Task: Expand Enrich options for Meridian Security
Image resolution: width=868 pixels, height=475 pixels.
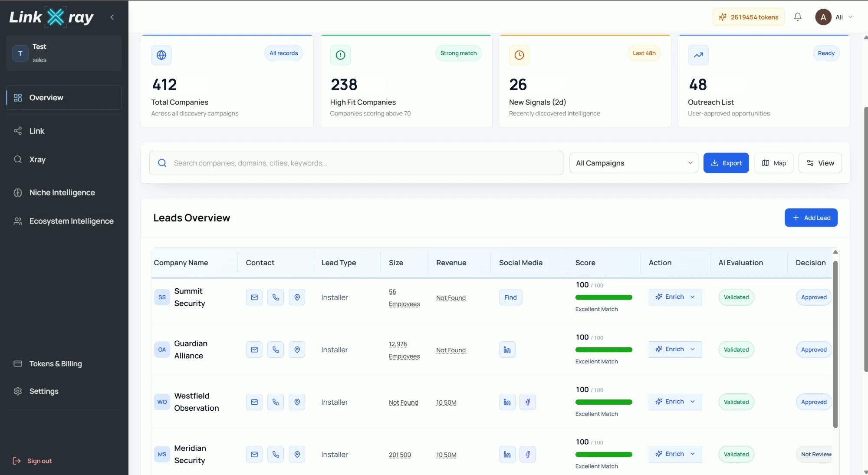Action: pos(693,454)
